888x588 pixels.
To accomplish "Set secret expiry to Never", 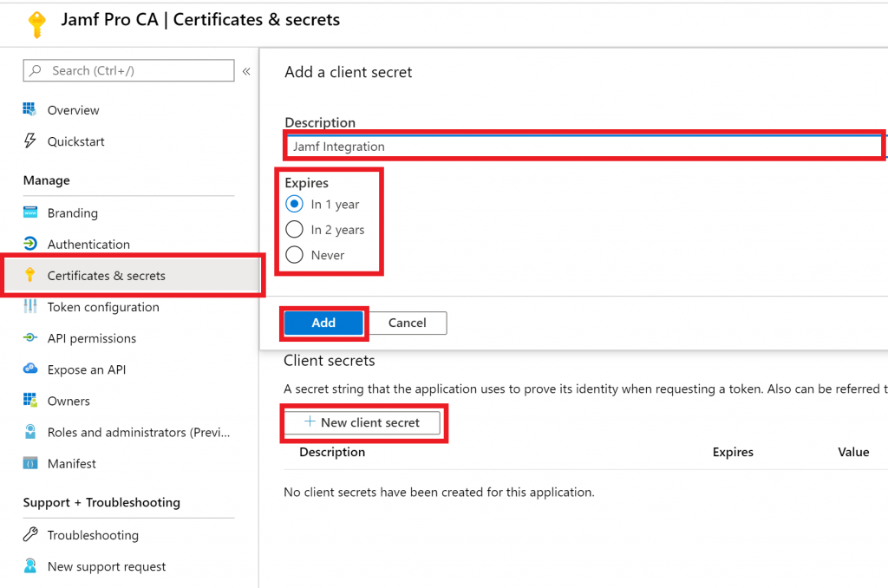I will coord(295,255).
